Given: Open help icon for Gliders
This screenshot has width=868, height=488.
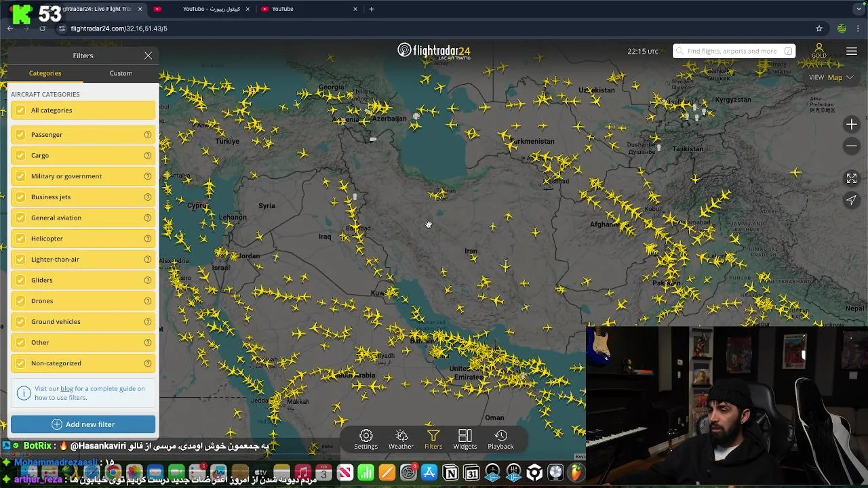Looking at the screenshot, I should click(147, 281).
